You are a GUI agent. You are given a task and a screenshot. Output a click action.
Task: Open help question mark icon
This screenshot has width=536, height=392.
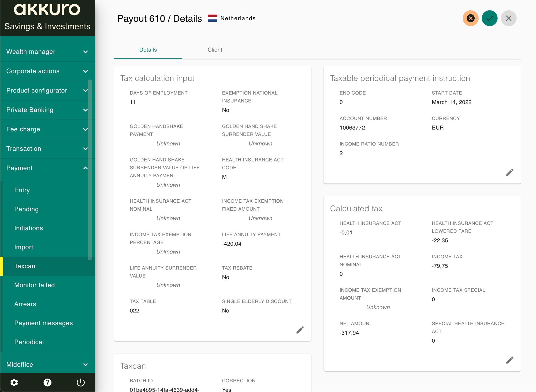click(x=47, y=382)
